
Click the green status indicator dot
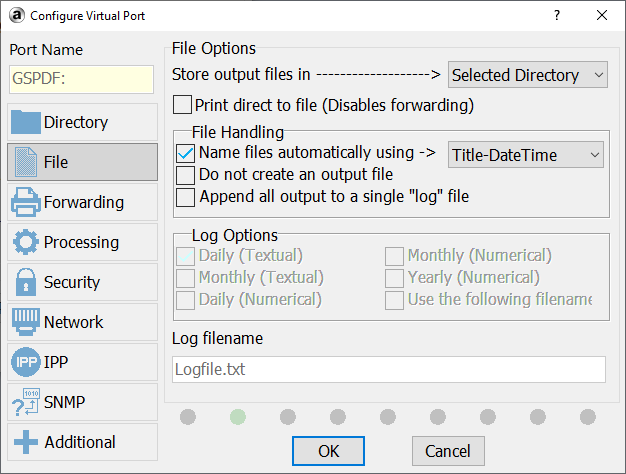(x=238, y=416)
